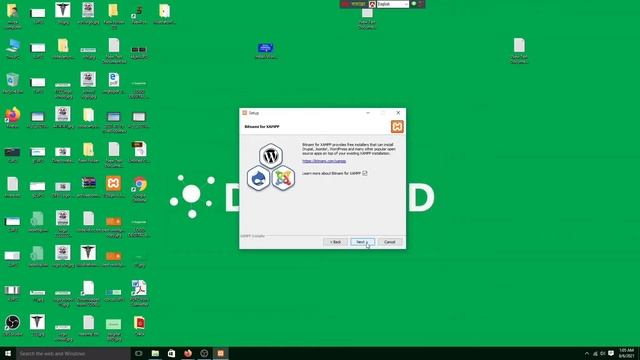
Task: Launch Google Chrome from the desktop shortcut
Action: pos(139,188)
